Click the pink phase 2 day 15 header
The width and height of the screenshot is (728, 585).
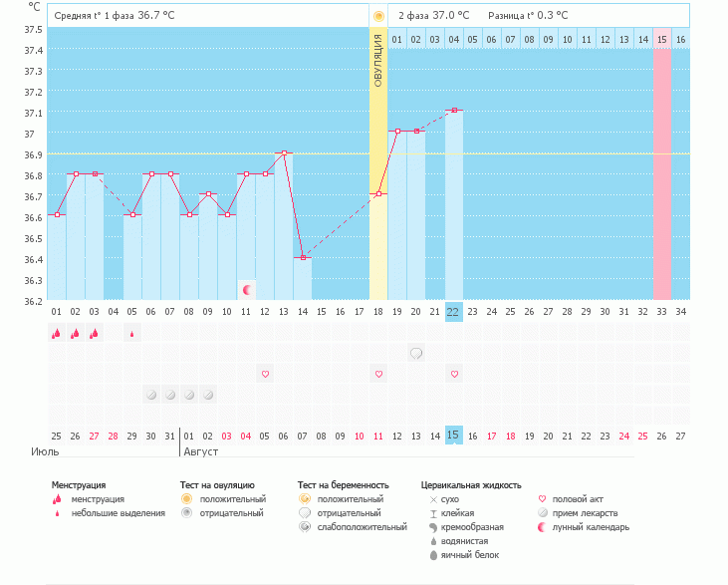661,39
